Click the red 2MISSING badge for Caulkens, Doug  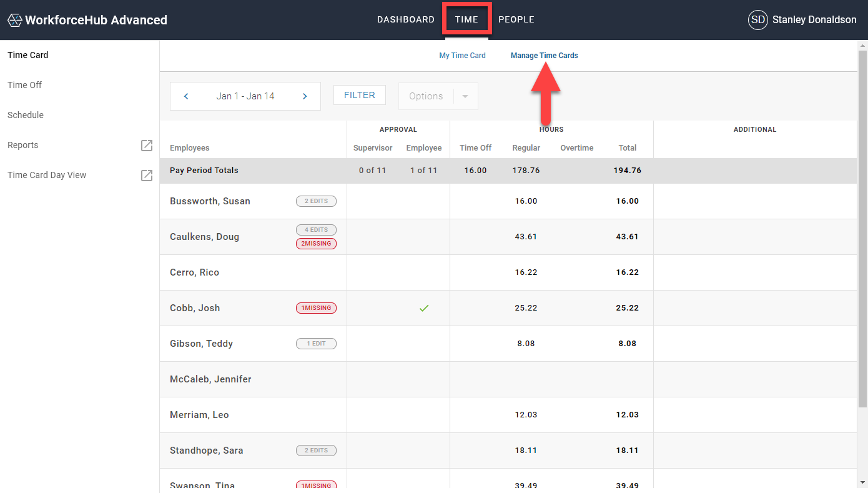pos(316,244)
